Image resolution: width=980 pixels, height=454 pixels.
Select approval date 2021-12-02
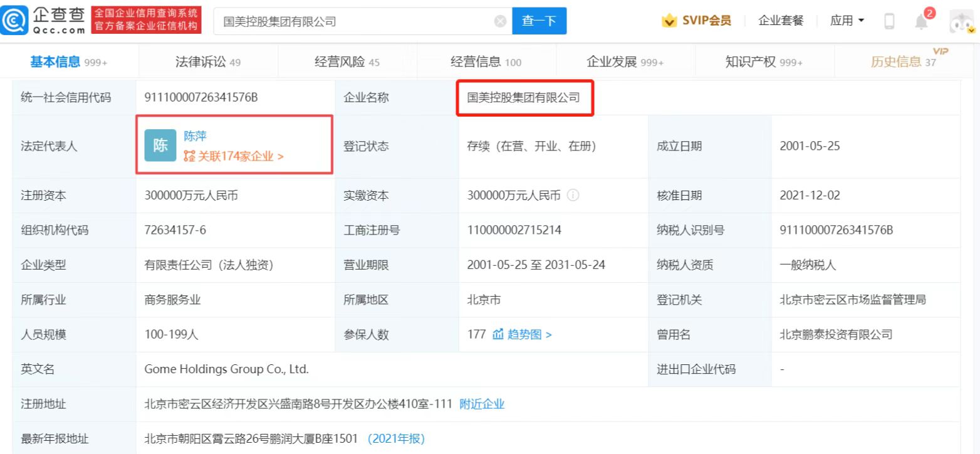point(810,196)
